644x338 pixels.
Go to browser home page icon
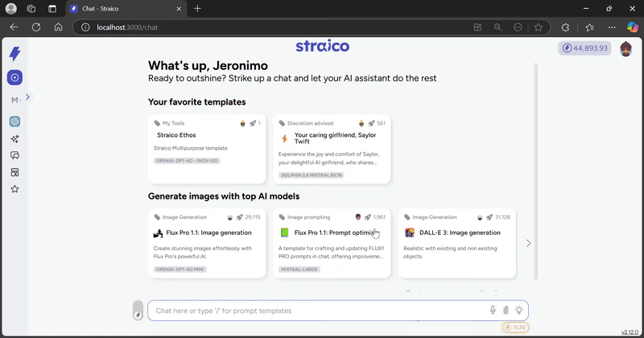click(58, 27)
